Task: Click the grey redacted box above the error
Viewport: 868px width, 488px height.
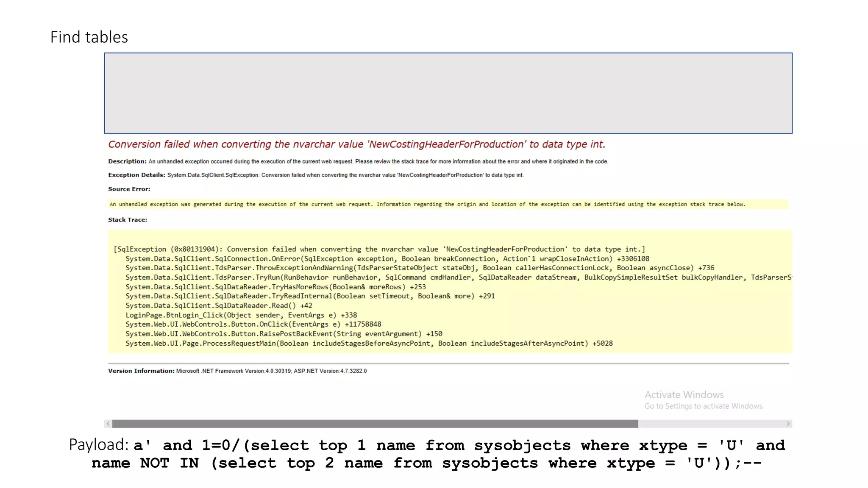Action: coord(448,93)
